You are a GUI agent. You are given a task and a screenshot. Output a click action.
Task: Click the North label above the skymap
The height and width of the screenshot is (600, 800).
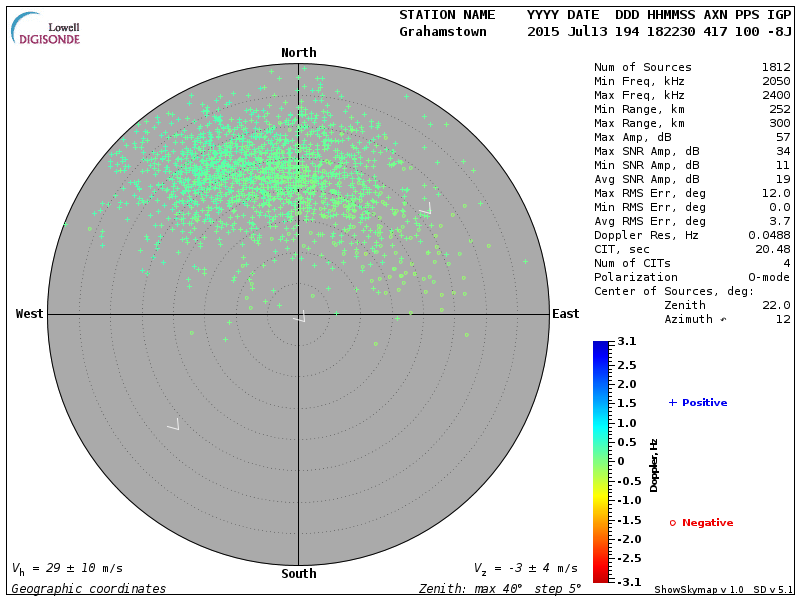(298, 53)
